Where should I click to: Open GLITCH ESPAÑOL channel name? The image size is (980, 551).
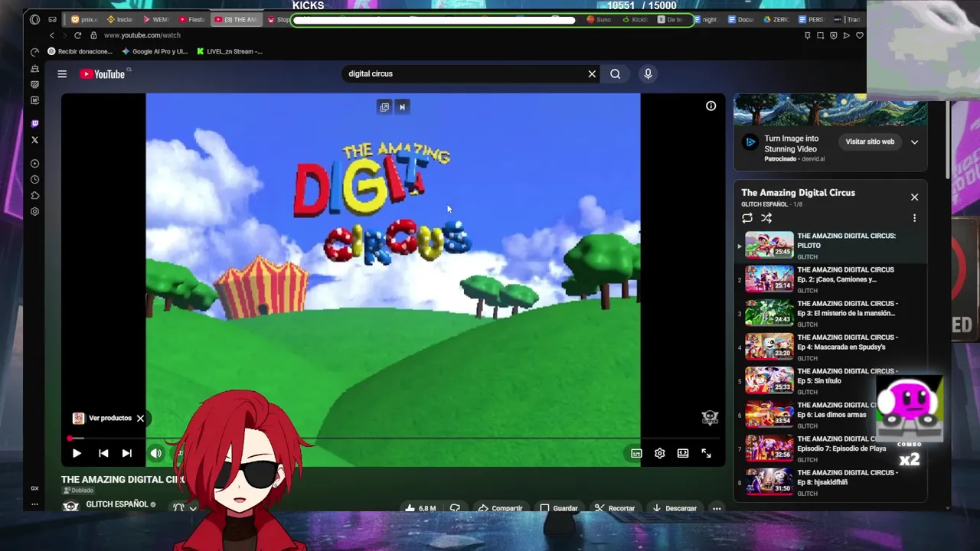pos(117,504)
